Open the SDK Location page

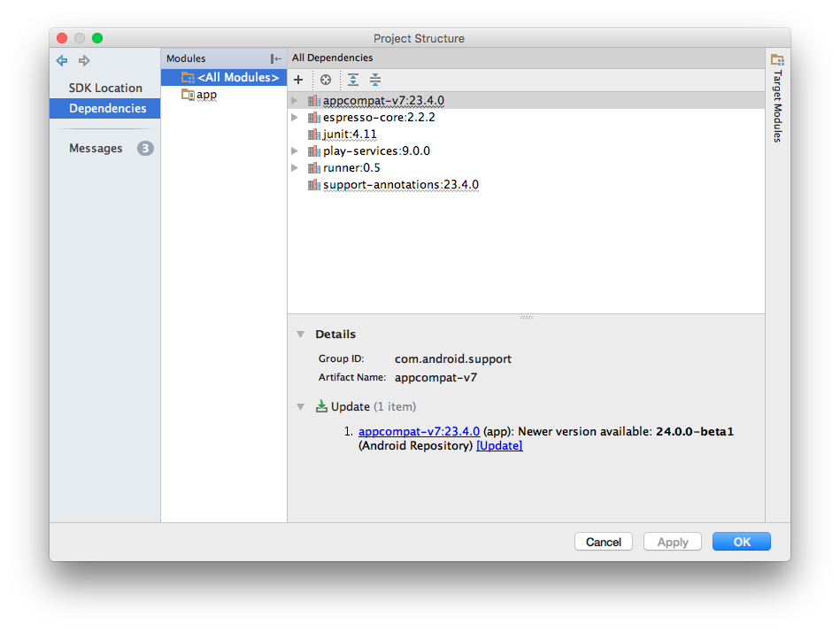click(x=105, y=88)
